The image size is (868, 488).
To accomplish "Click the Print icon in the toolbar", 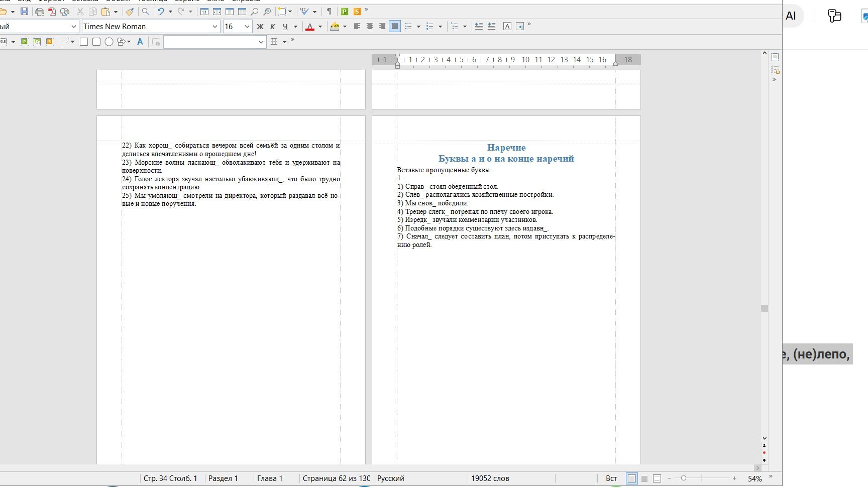I will point(40,12).
